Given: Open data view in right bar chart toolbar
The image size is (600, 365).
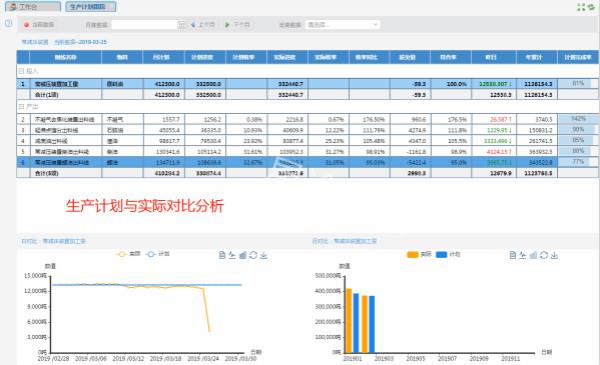Looking at the screenshot, I should click(x=513, y=255).
